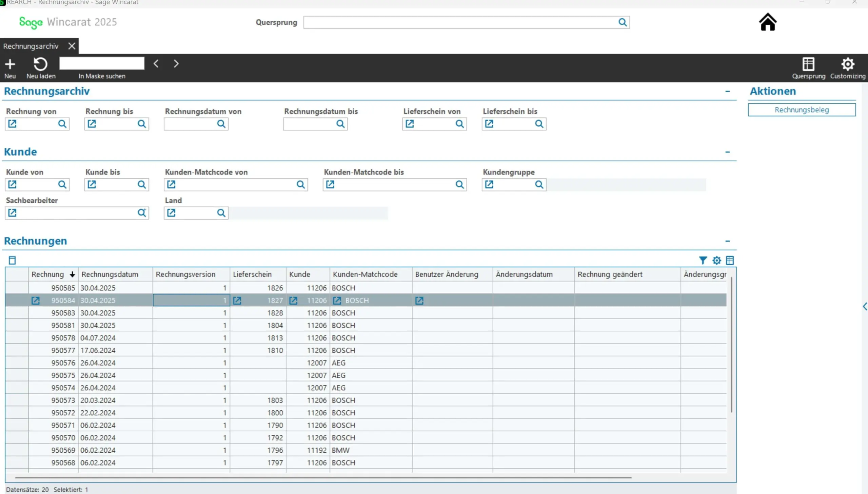Open lookup for Rechnung von field
Image resolution: width=868 pixels, height=494 pixels.
[x=62, y=124]
